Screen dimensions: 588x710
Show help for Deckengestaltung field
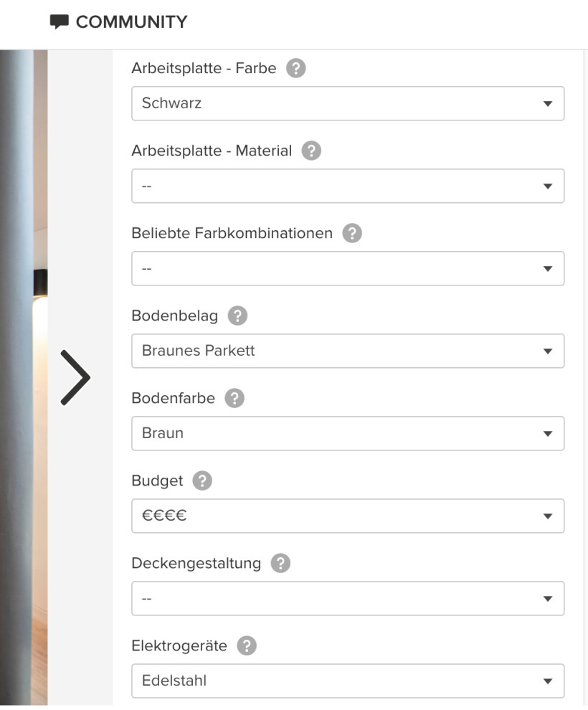tap(280, 563)
